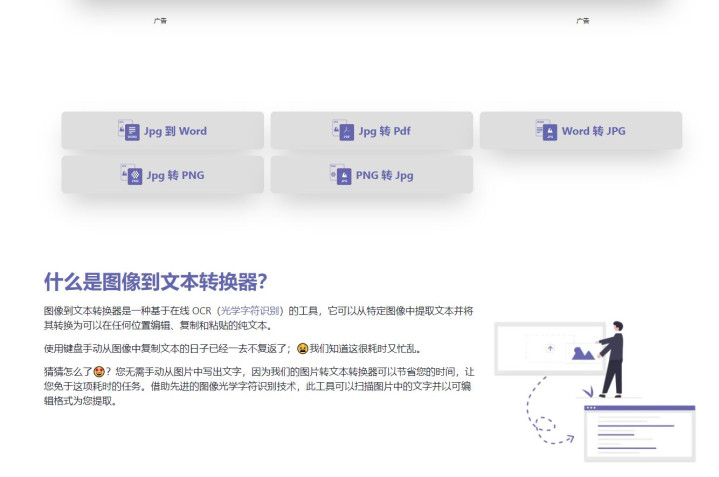Open the Jpg 转 Pdf converter button

[371, 130]
